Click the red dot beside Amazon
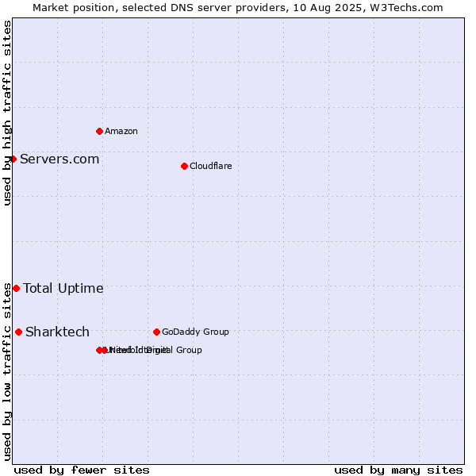The image size is (476, 476). (x=99, y=132)
